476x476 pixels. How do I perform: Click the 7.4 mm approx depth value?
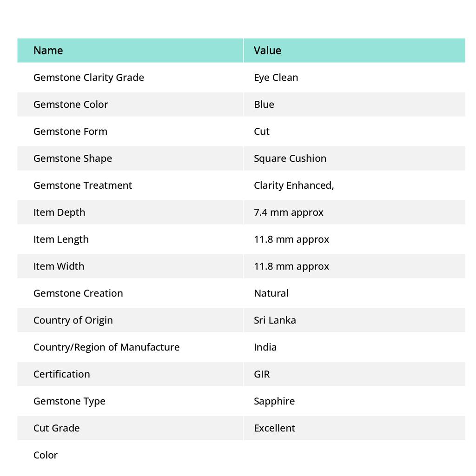coord(288,212)
